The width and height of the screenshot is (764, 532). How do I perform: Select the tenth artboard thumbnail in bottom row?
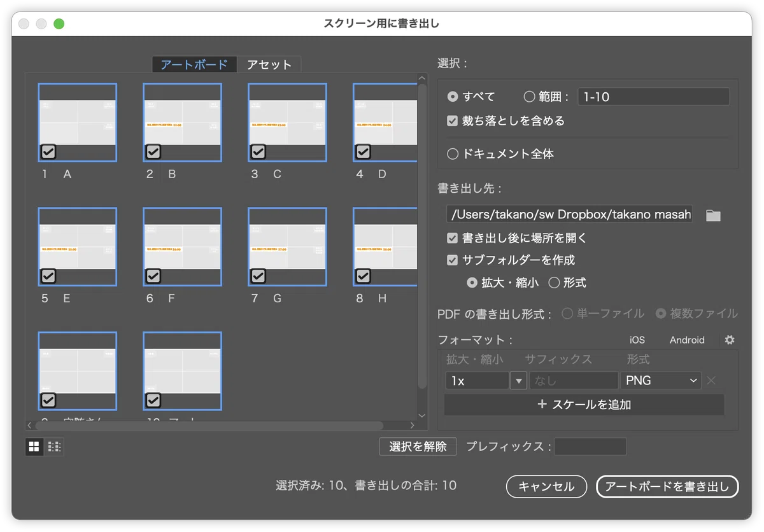pos(183,370)
